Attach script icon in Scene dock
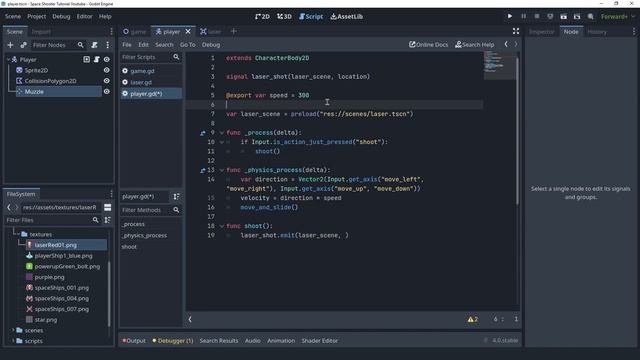The image size is (640, 360). 94,45
